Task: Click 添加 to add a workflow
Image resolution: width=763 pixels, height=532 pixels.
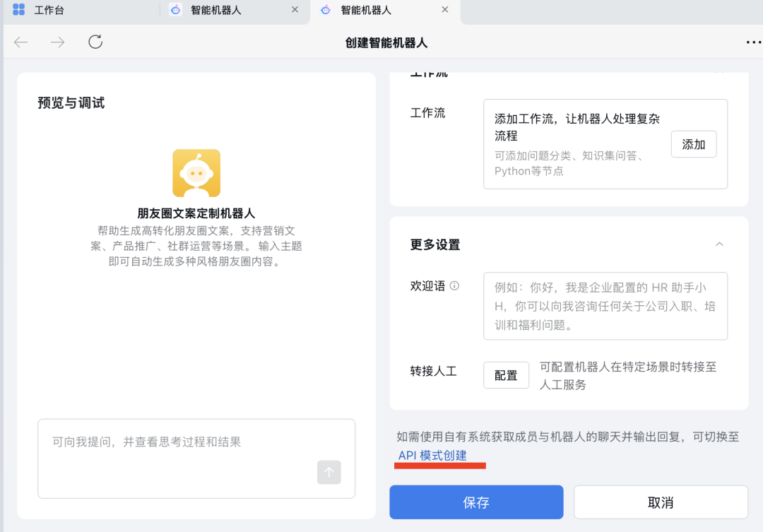Action: [x=693, y=143]
